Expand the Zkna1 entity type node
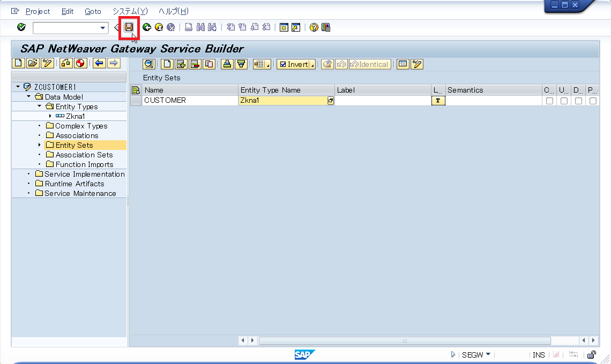The height and width of the screenshot is (364, 611). (x=50, y=116)
